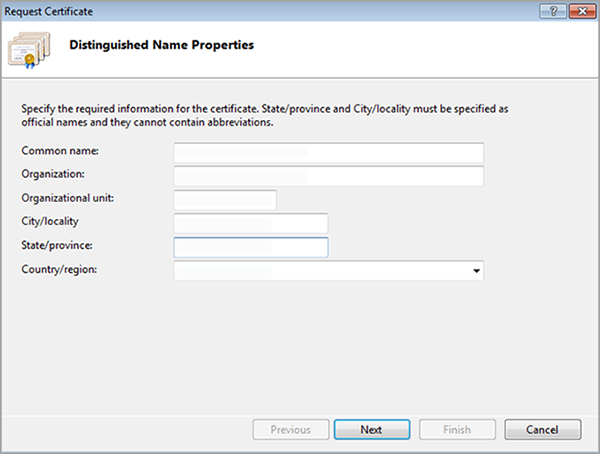
Task: Click the City/locality text field
Action: (250, 223)
